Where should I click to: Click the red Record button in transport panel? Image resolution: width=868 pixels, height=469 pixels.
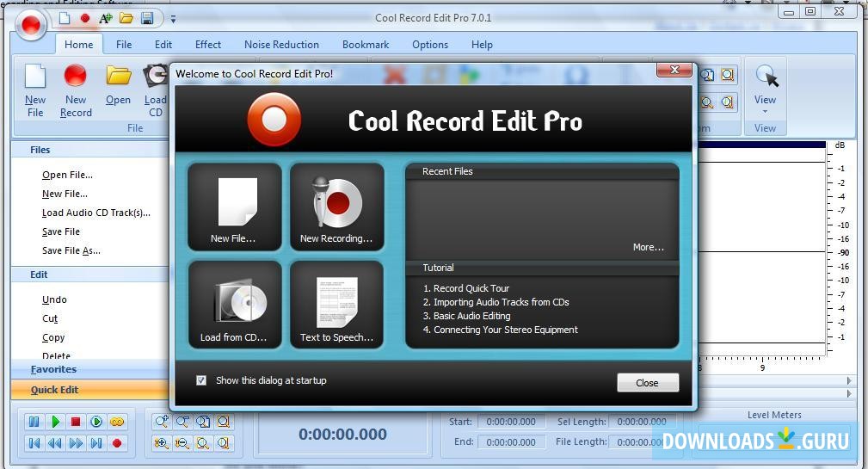[117, 443]
